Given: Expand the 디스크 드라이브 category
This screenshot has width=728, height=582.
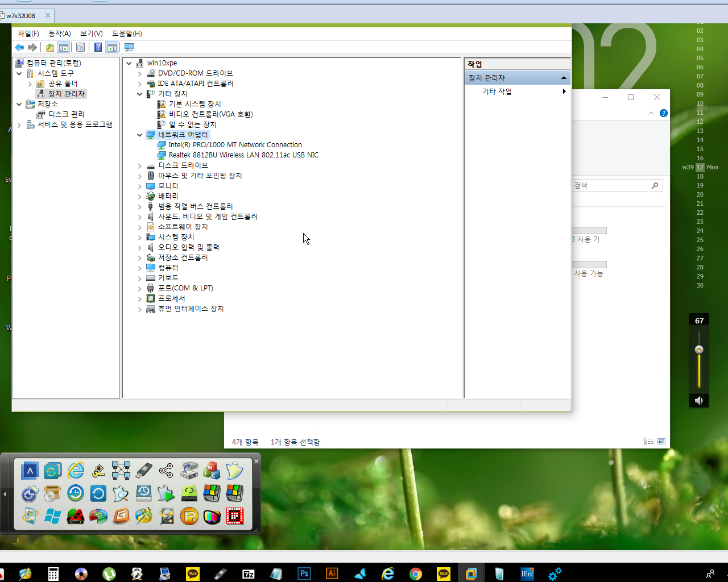Looking at the screenshot, I should [x=140, y=165].
